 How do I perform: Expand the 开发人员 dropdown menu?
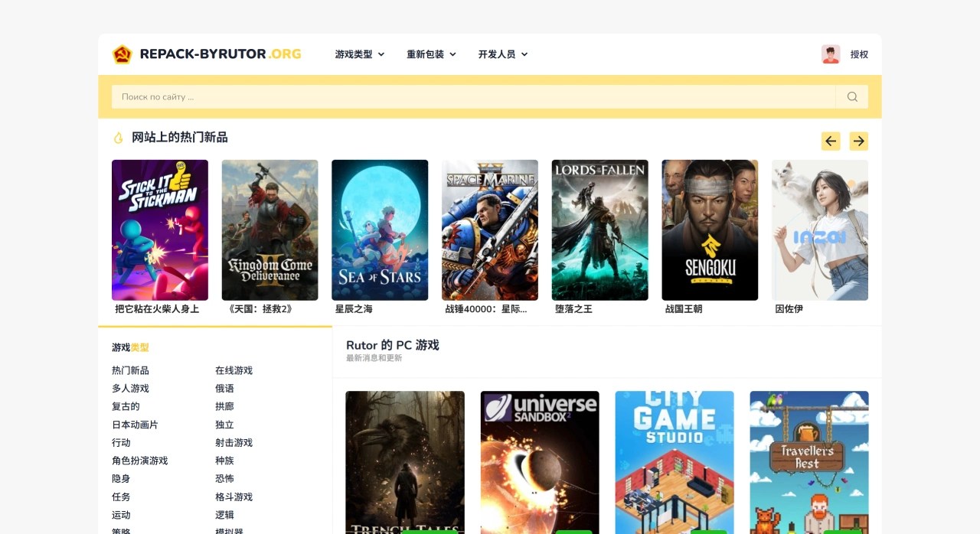point(503,54)
